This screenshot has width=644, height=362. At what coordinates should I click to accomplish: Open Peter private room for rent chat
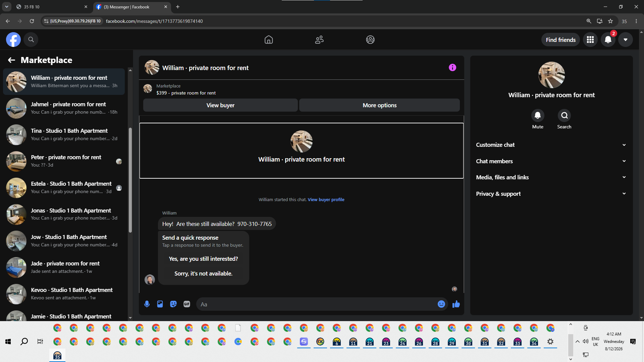pyautogui.click(x=64, y=161)
